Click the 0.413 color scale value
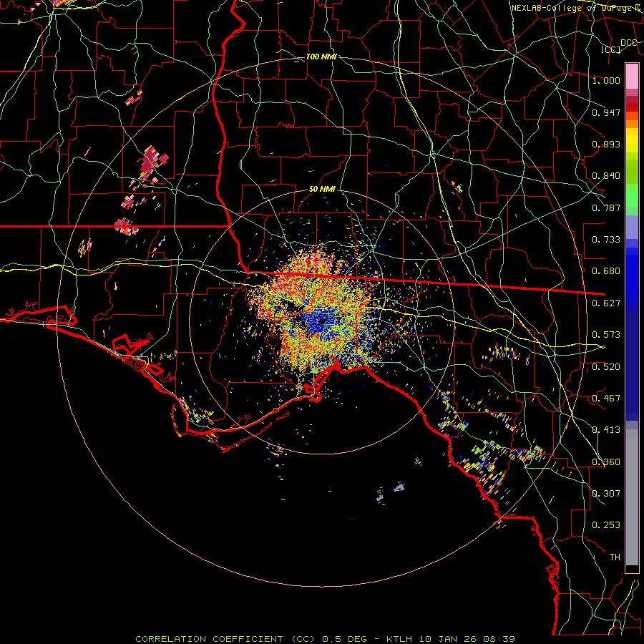This screenshot has height=644, width=644. (606, 430)
